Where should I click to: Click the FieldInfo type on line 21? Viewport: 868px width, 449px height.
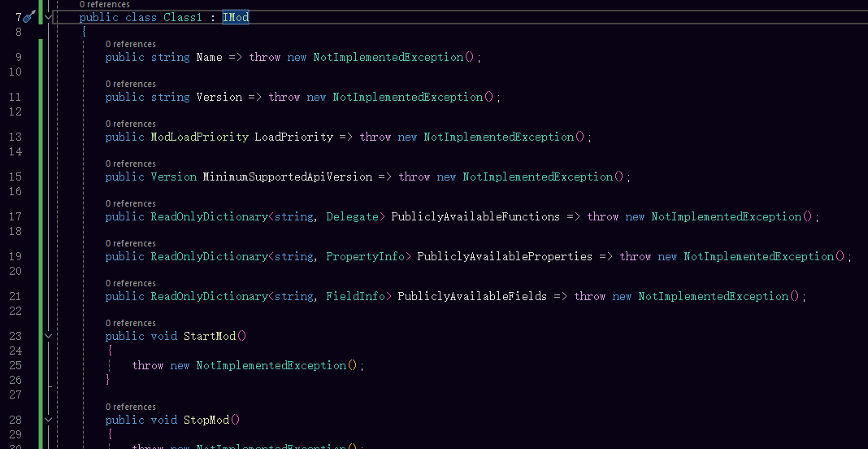[x=355, y=297]
